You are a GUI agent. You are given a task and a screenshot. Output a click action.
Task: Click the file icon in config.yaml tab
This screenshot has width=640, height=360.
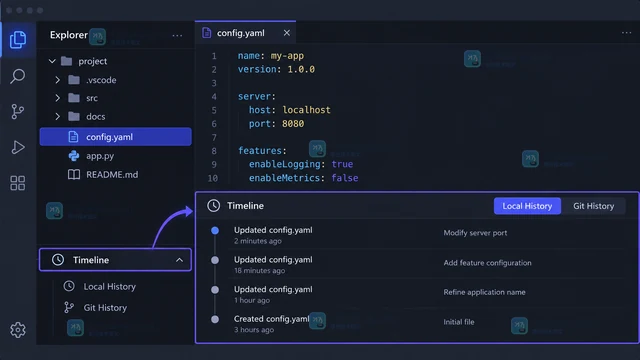207,33
